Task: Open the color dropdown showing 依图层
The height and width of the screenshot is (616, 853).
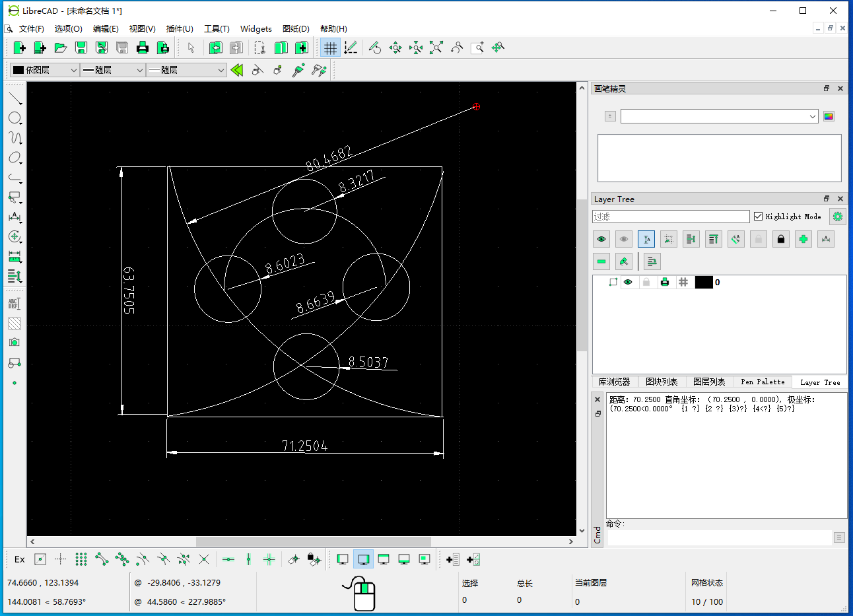Action: (44, 69)
